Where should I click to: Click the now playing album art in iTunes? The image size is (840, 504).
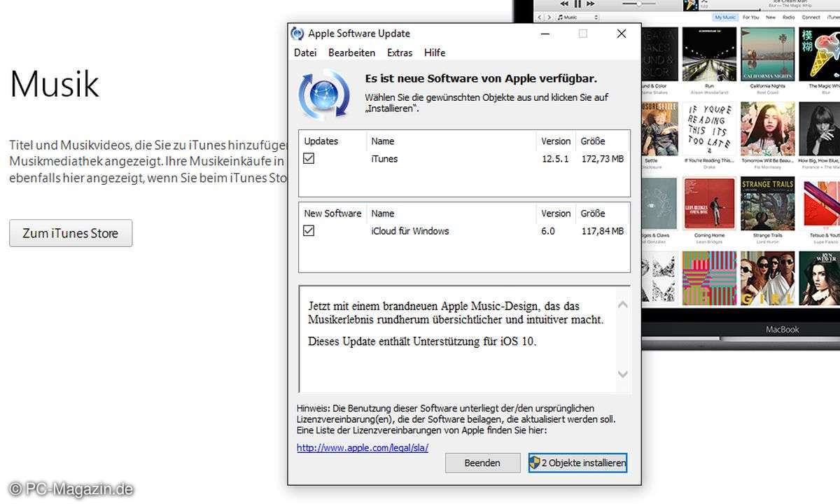[690, 5]
